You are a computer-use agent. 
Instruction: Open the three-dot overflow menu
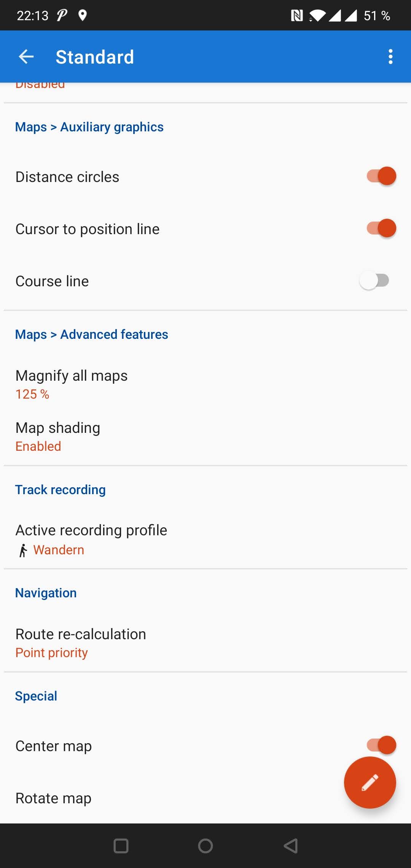pyautogui.click(x=390, y=57)
